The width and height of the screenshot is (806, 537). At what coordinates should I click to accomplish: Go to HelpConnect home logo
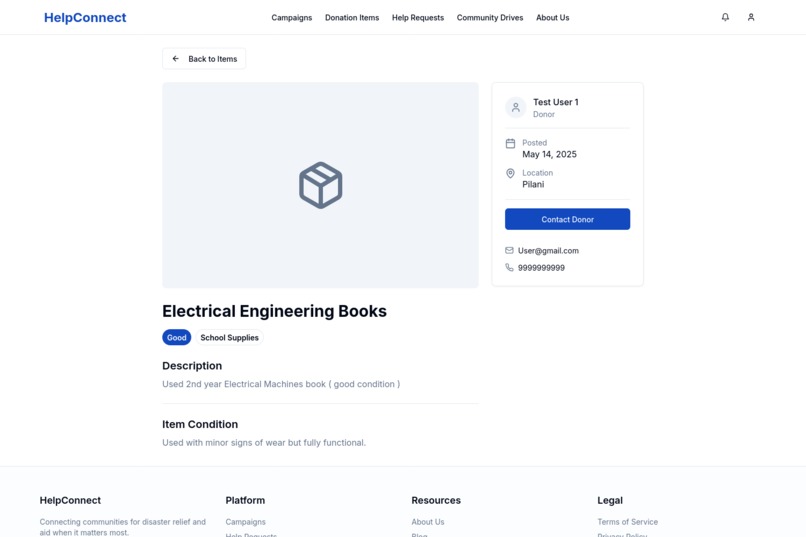(85, 17)
